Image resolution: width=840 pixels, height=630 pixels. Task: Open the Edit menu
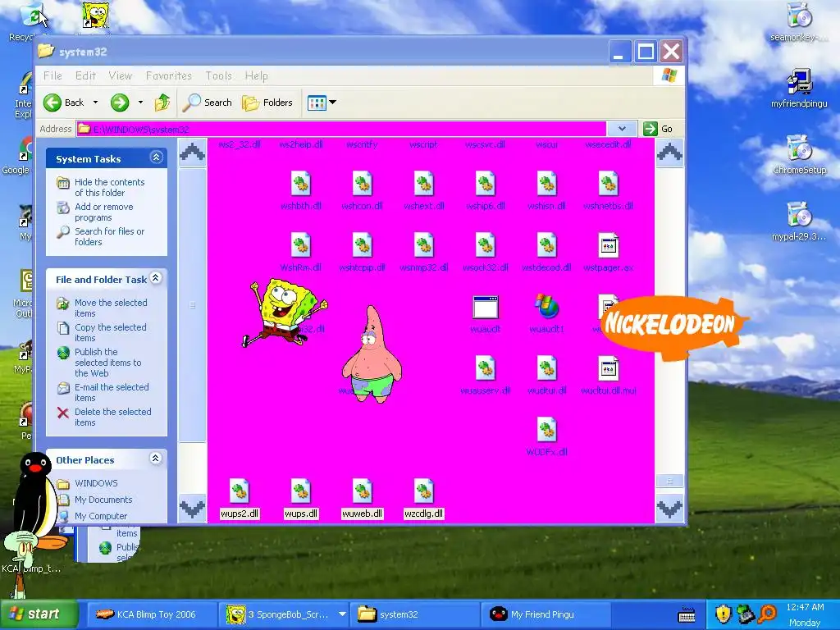click(x=85, y=75)
